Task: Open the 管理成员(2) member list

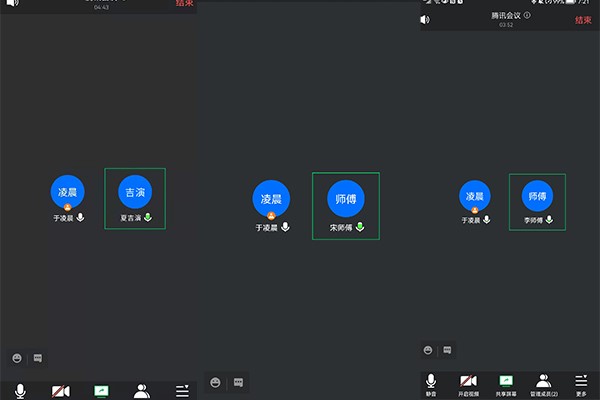Action: pyautogui.click(x=543, y=384)
